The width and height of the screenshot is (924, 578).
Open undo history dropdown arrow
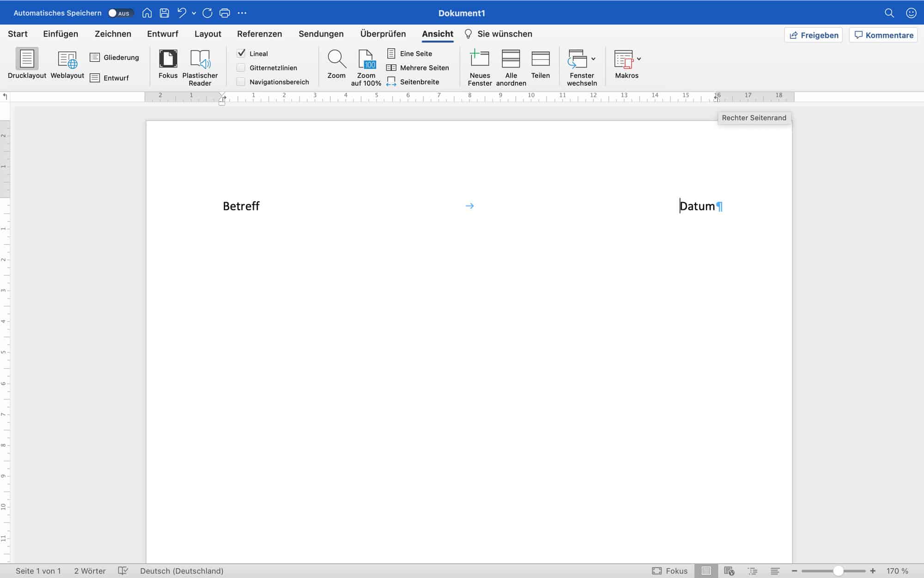coord(194,13)
